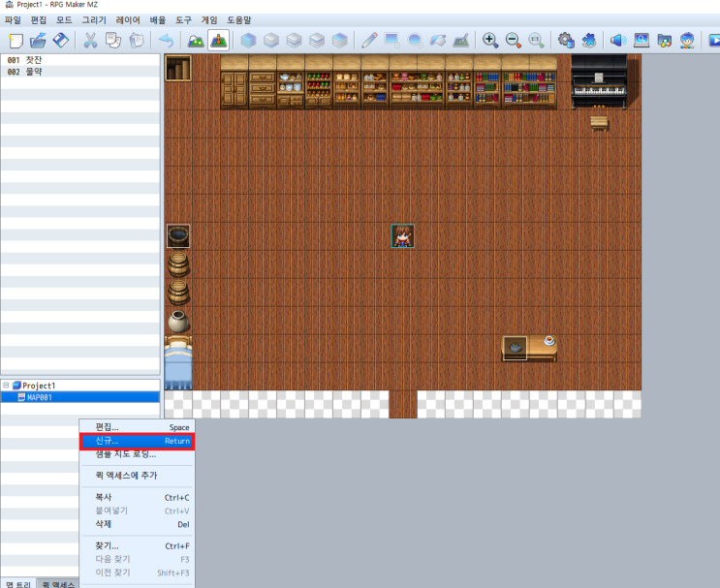Viewport: 720px width, 588px height.
Task: Open the Sound Test speaker icon
Action: click(618, 41)
